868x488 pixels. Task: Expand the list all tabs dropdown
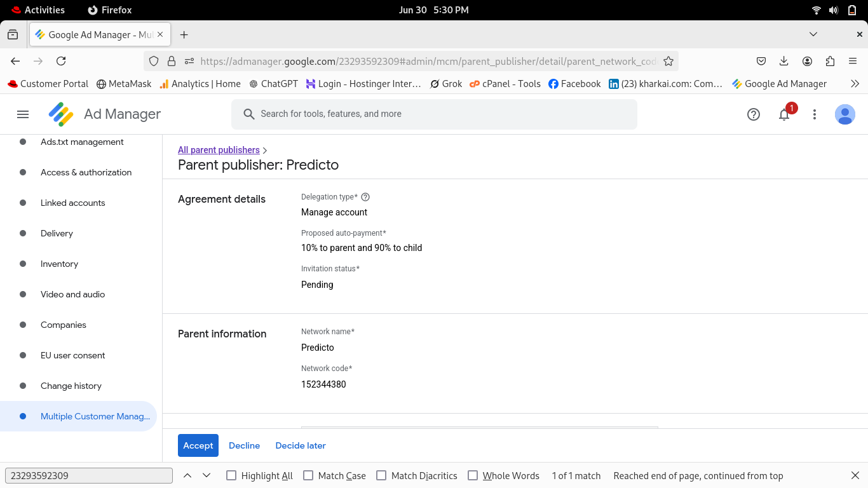click(813, 34)
